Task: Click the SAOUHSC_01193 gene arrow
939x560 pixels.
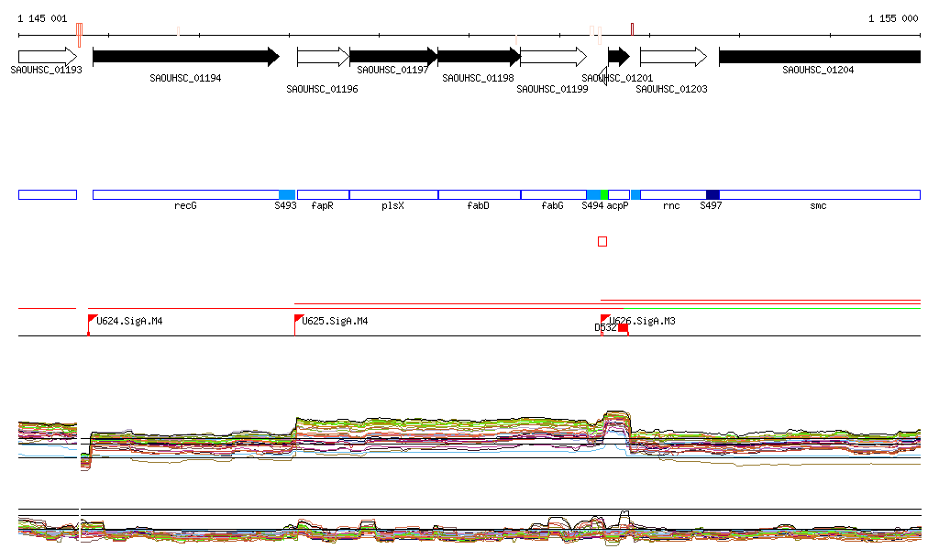Action: (47, 57)
